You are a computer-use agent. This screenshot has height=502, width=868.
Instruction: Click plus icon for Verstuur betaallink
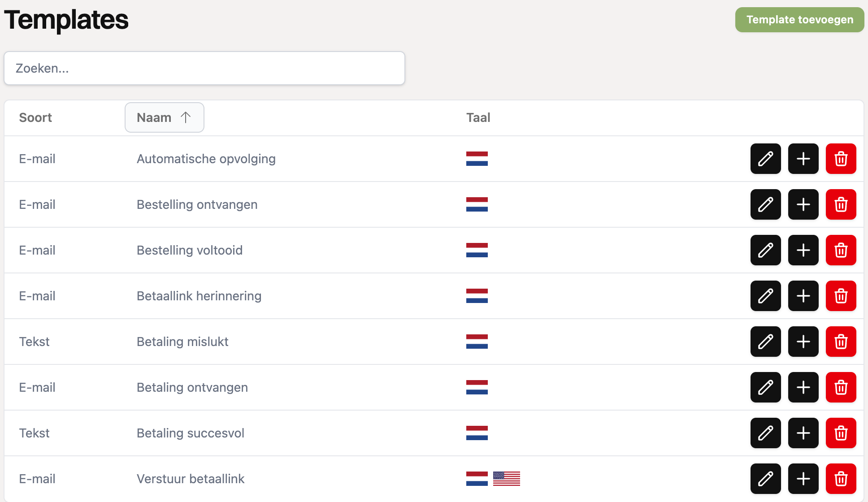(x=803, y=479)
